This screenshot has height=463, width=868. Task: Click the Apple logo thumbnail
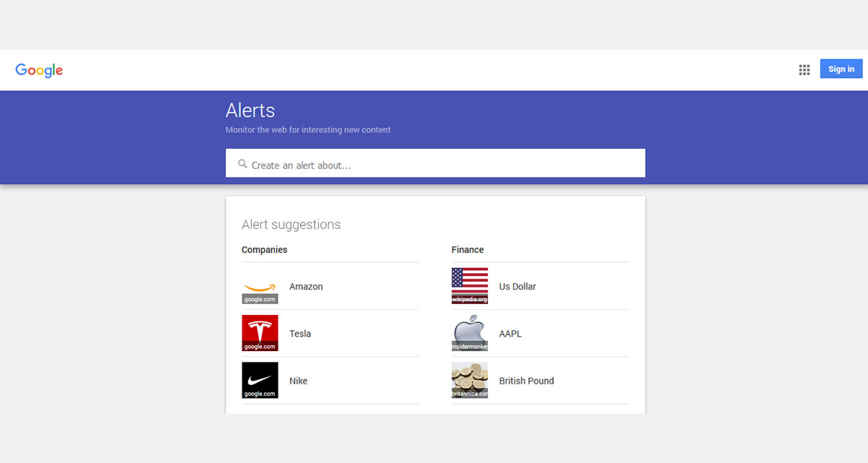(x=470, y=333)
